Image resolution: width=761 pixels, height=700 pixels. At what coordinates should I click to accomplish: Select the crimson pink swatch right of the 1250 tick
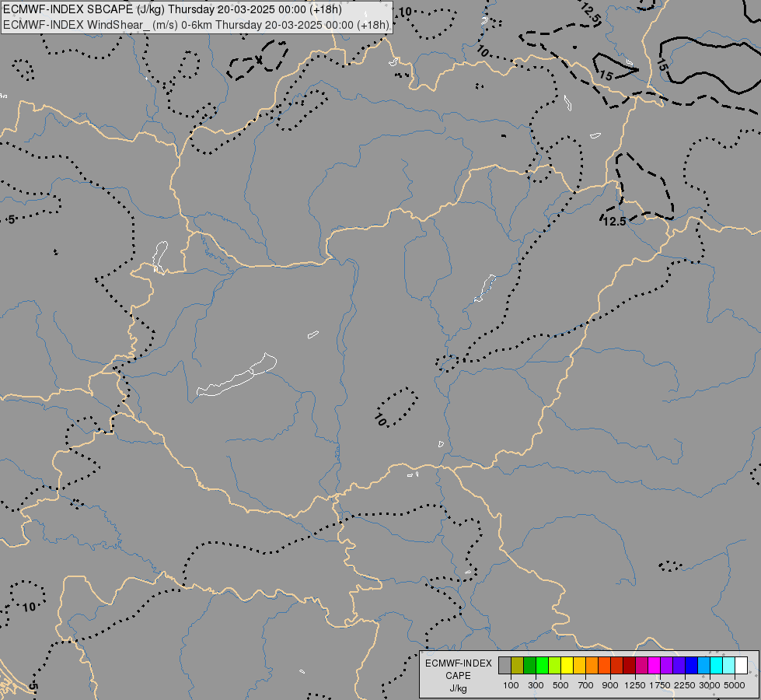click(x=641, y=666)
